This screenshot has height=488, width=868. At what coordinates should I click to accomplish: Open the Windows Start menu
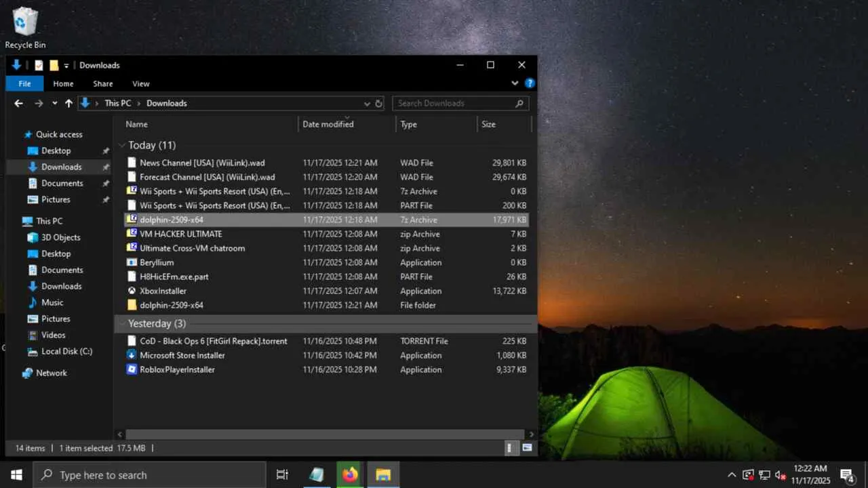(16, 475)
